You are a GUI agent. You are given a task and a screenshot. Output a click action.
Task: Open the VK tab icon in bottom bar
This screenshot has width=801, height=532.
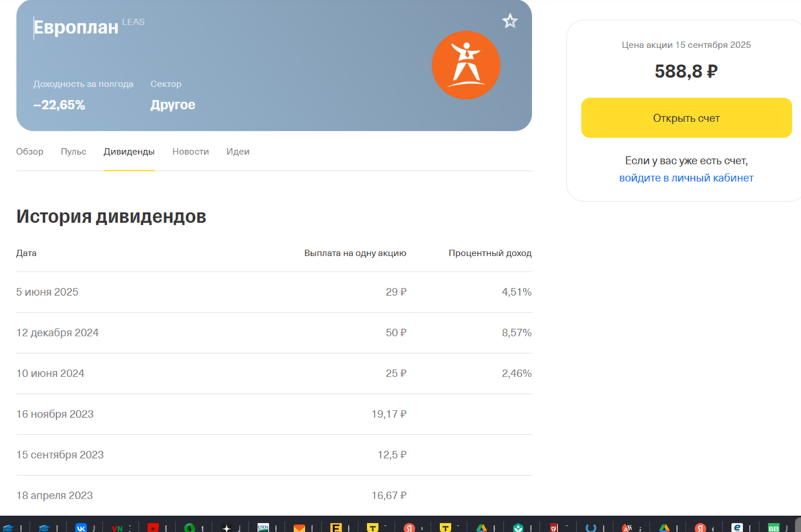tap(81, 528)
